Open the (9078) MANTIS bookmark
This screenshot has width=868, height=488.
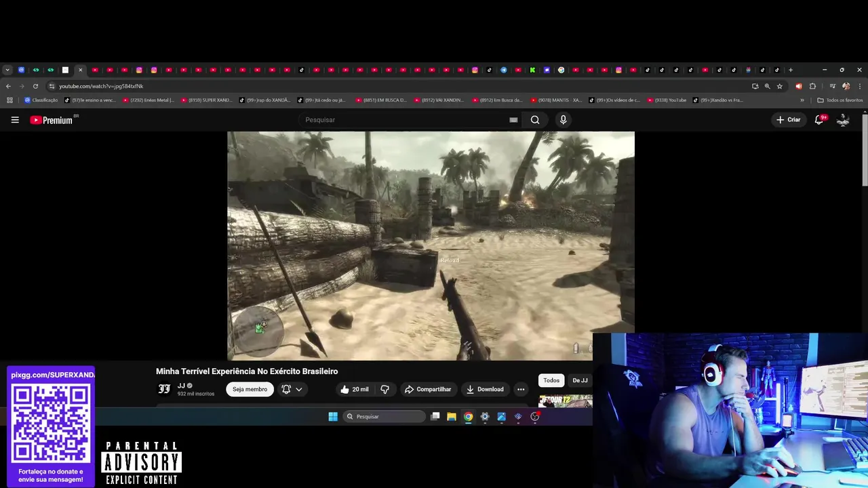(x=557, y=100)
